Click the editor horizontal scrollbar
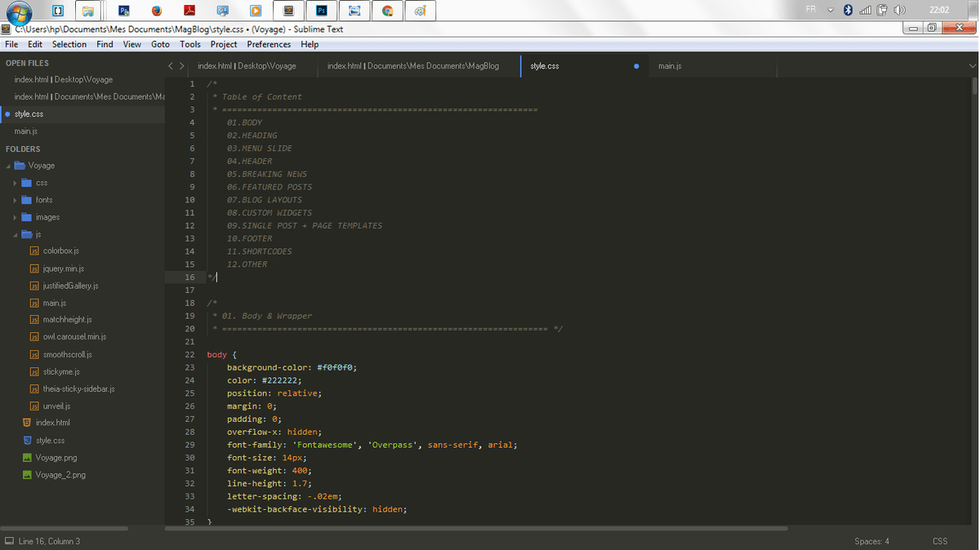This screenshot has width=980, height=550. (x=476, y=529)
